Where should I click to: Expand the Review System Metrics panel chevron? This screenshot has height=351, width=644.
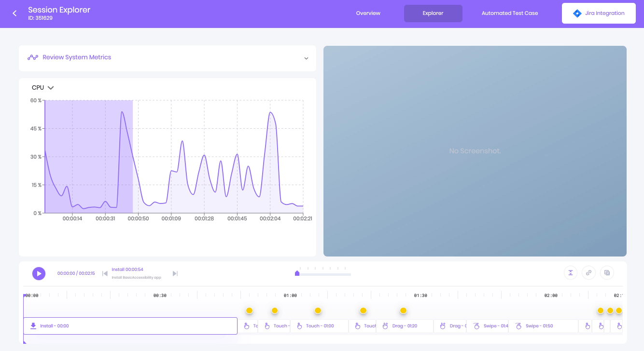coord(306,58)
